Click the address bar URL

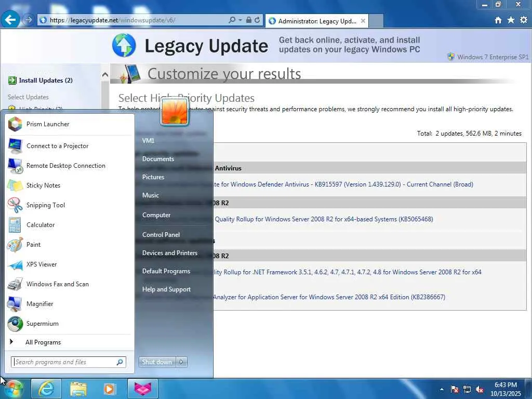point(112,20)
